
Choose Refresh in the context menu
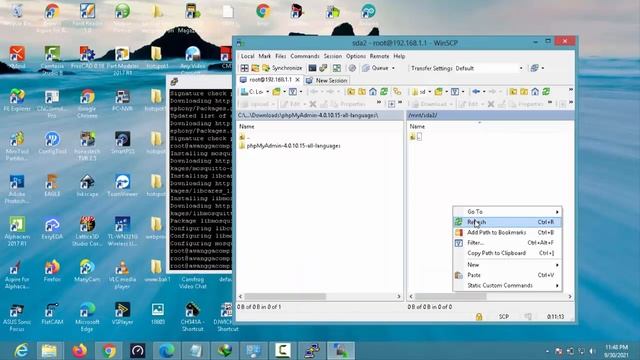[x=507, y=222]
